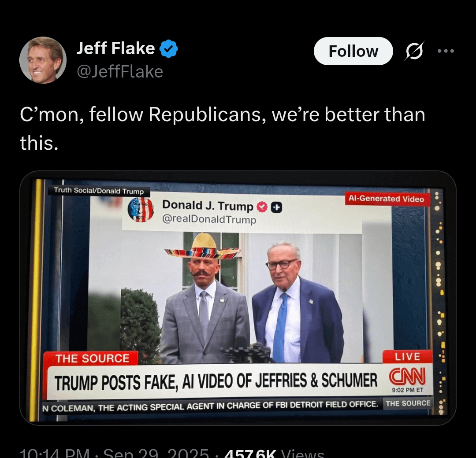
Task: Click the 457.6K Views count
Action: (275, 453)
